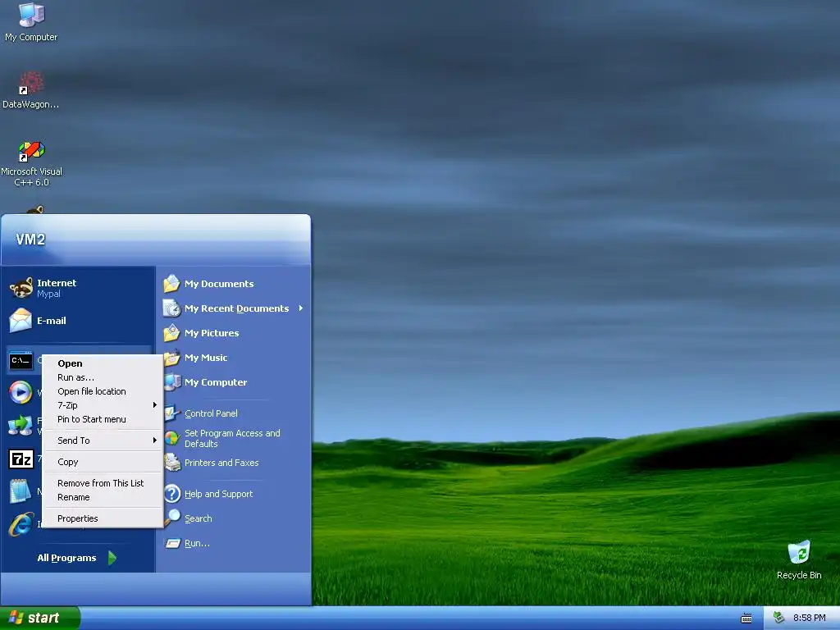Open Properties from the context menu
Image resolution: width=840 pixels, height=630 pixels.
[x=103, y=518]
